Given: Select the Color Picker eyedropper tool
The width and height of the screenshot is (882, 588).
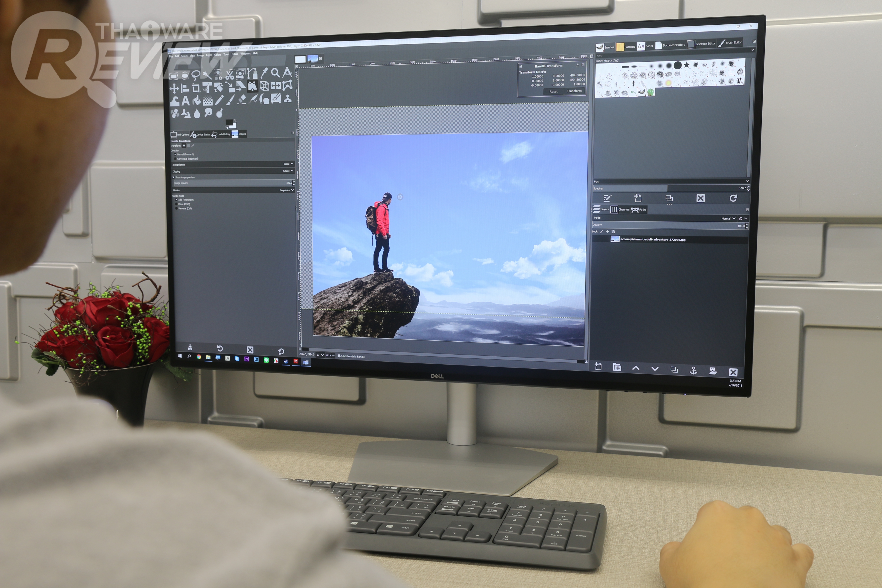Looking at the screenshot, I should coord(264,73).
